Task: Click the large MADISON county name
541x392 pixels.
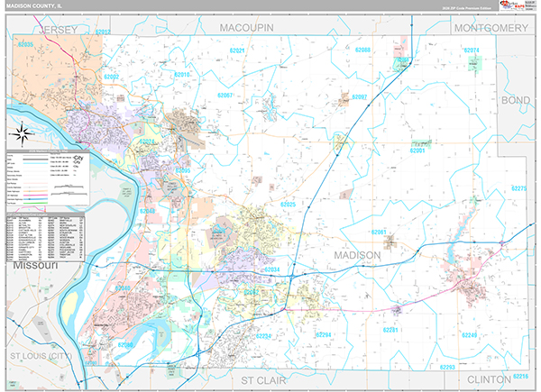Action: click(357, 255)
